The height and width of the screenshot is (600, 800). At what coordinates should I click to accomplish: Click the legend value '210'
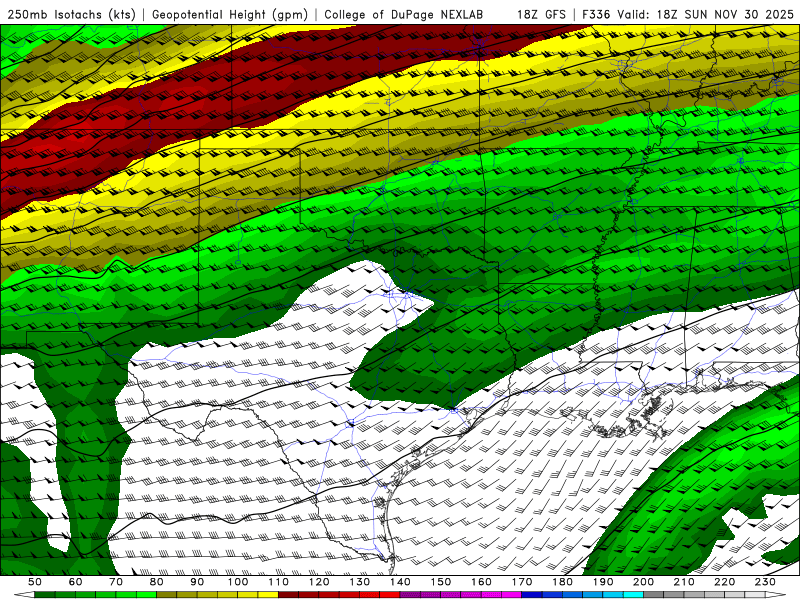point(684,582)
